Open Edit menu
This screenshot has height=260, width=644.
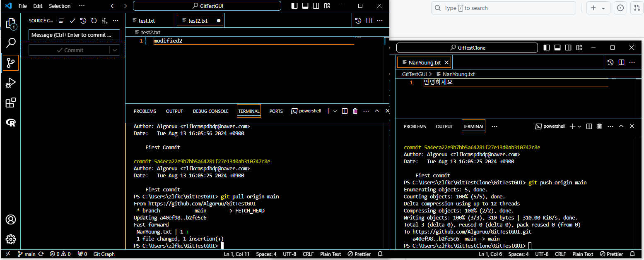(x=38, y=6)
